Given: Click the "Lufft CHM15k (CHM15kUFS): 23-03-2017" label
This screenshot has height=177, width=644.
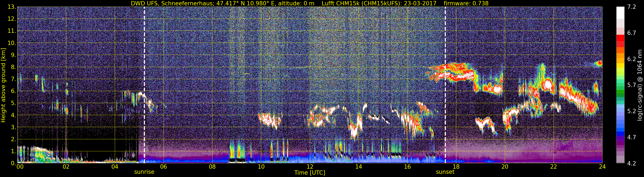Looking at the screenshot, I should (379, 3).
